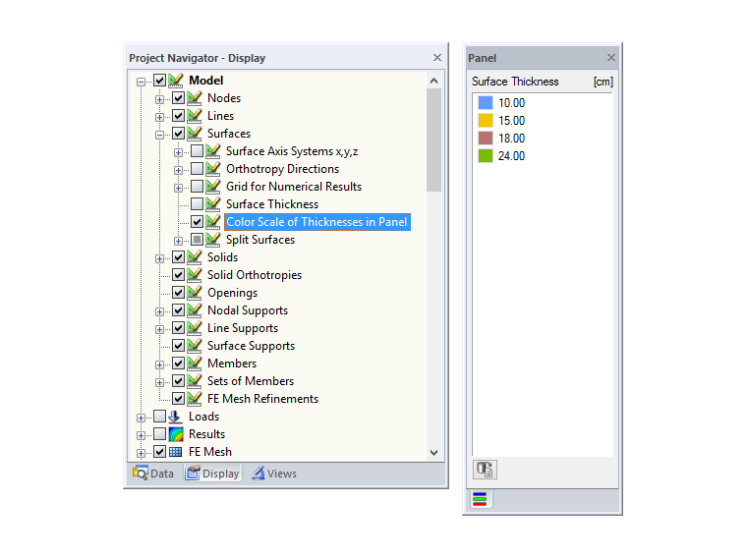
Task: Select the Surface Supports label
Action: [251, 346]
